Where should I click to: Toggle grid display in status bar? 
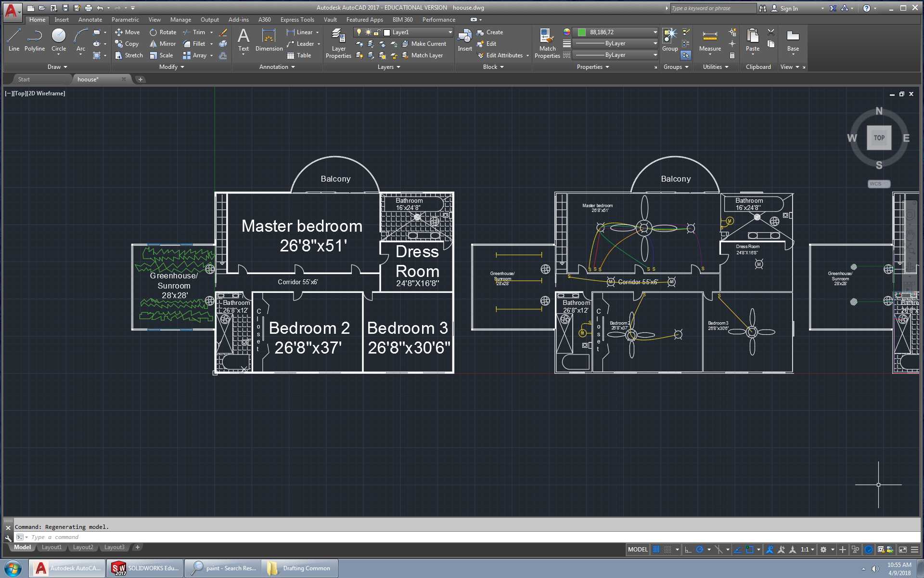(656, 550)
